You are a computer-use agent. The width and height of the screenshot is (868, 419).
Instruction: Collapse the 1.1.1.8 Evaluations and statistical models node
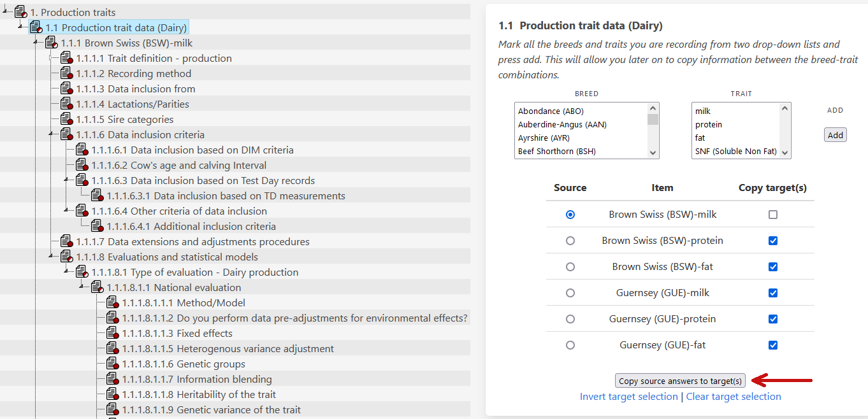[x=50, y=257]
